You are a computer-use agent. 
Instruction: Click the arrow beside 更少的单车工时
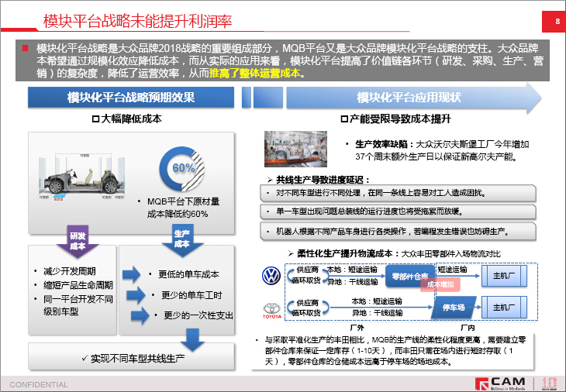(136, 295)
